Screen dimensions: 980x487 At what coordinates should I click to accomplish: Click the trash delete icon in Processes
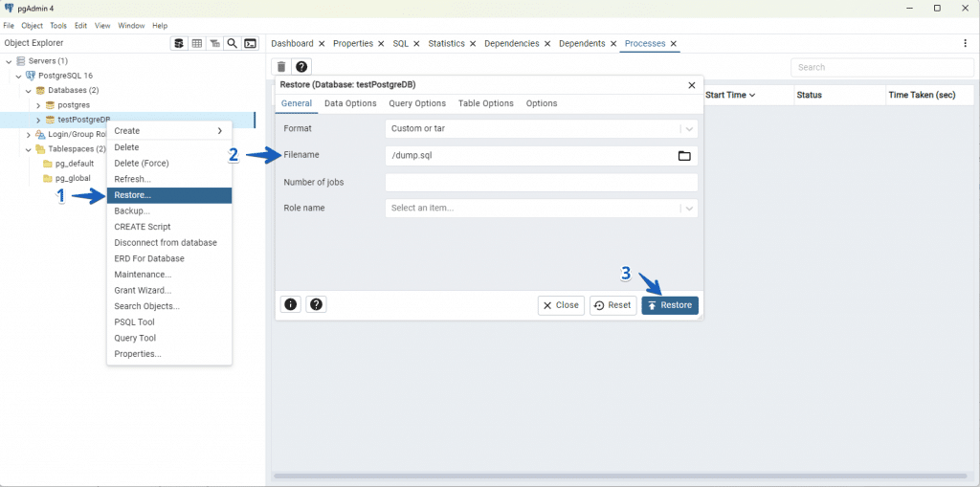point(281,67)
